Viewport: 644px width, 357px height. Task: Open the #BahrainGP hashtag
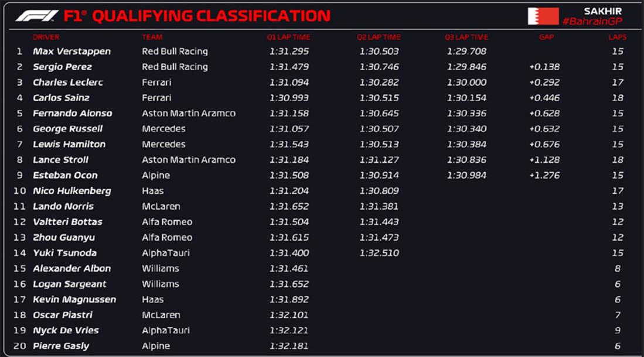pyautogui.click(x=591, y=22)
